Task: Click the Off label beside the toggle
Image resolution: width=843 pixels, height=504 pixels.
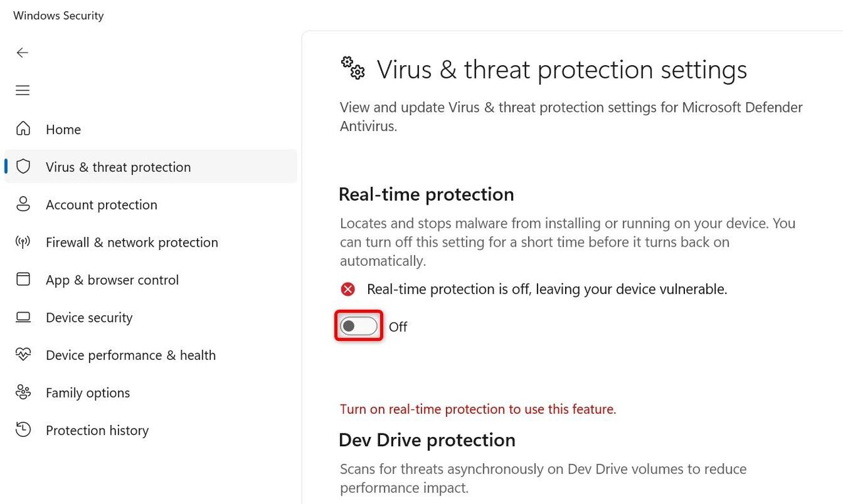Action: point(398,326)
